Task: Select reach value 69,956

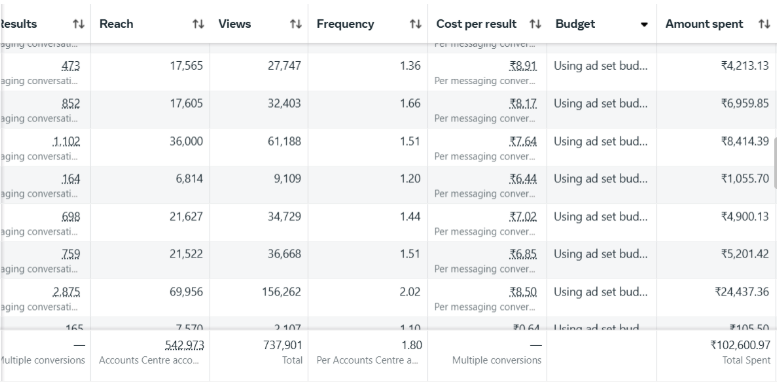Action: point(186,292)
